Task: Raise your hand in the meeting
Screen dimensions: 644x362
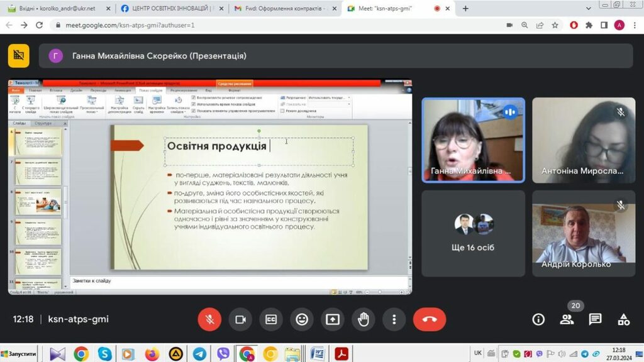Action: coord(364,319)
